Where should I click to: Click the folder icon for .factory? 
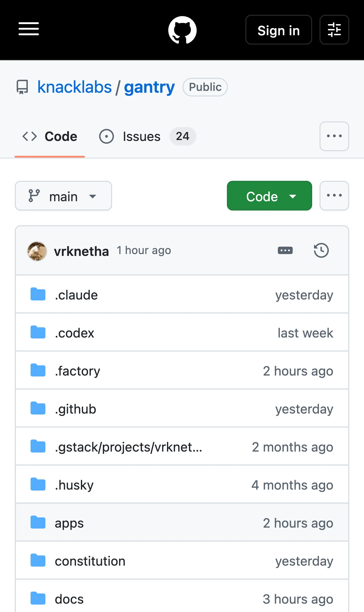[x=38, y=370]
